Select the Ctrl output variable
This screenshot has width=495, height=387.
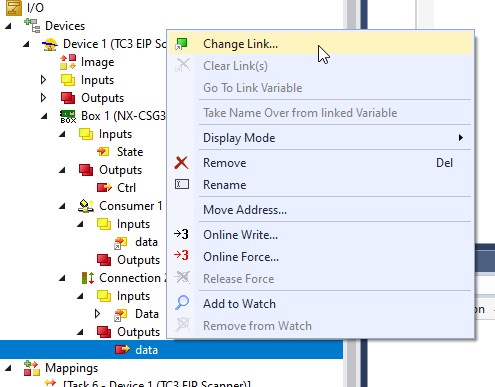[x=126, y=188]
